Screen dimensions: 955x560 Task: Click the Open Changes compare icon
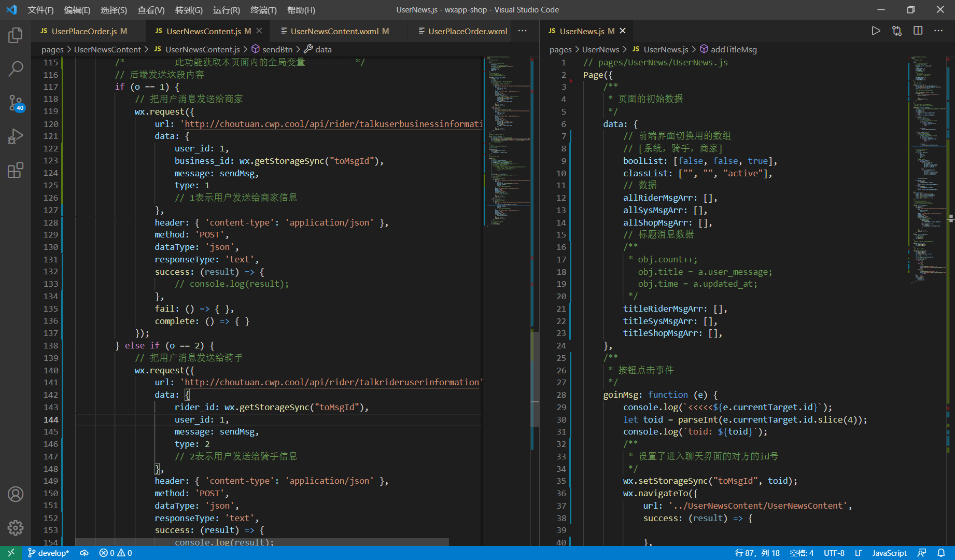point(897,31)
